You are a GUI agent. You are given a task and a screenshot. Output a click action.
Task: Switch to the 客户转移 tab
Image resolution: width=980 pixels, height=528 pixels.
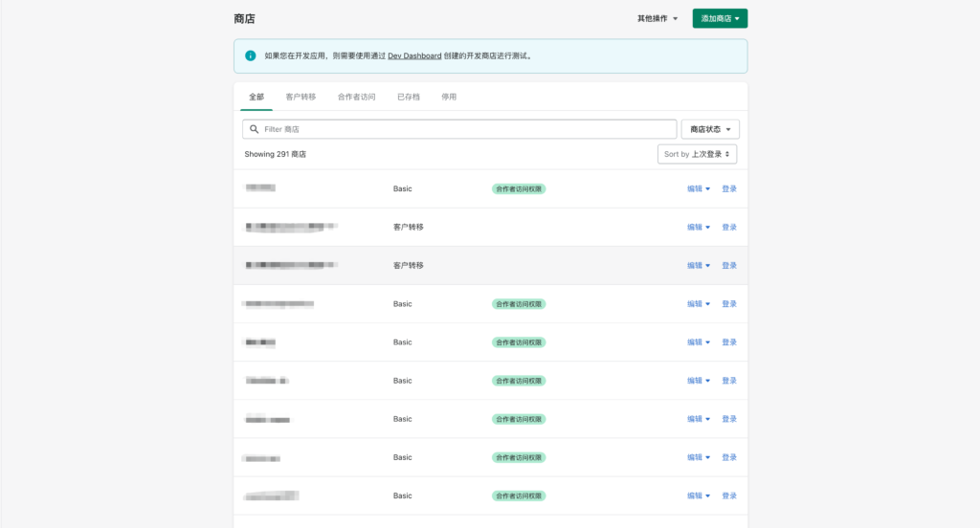click(x=301, y=97)
